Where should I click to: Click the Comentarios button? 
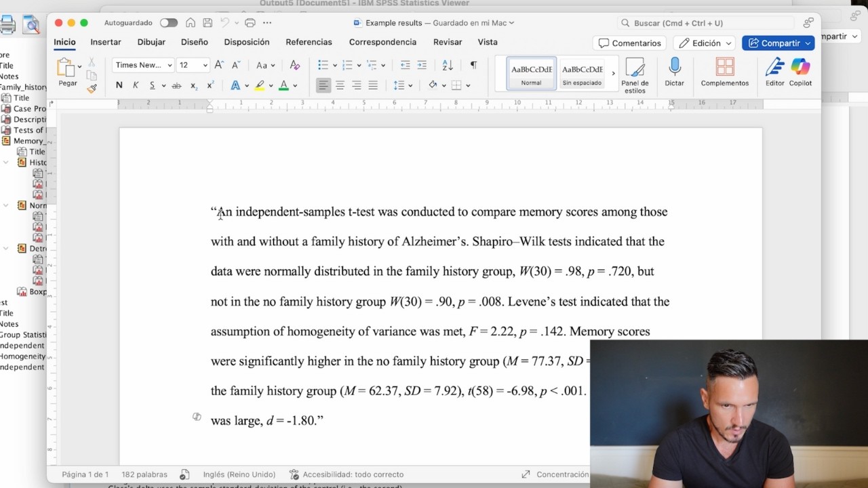point(629,43)
